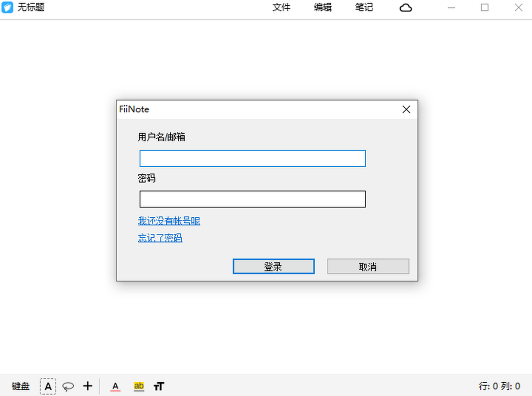This screenshot has width=532, height=396.
Task: Open the font size tool
Action: pyautogui.click(x=159, y=386)
